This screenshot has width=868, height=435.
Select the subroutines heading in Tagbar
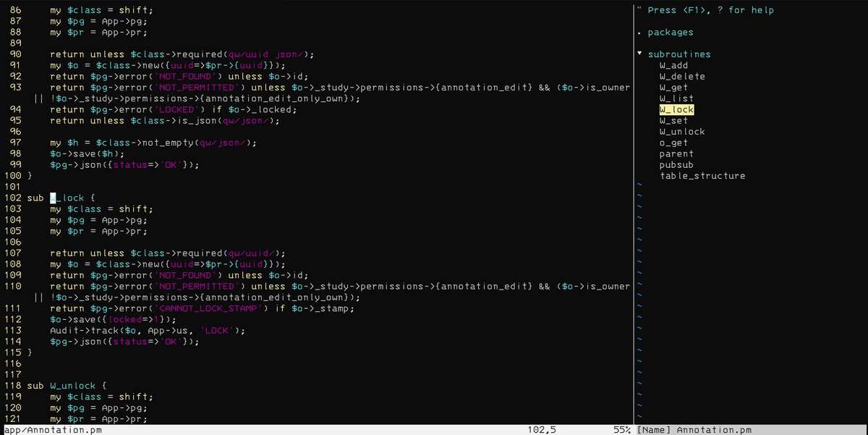tap(679, 54)
